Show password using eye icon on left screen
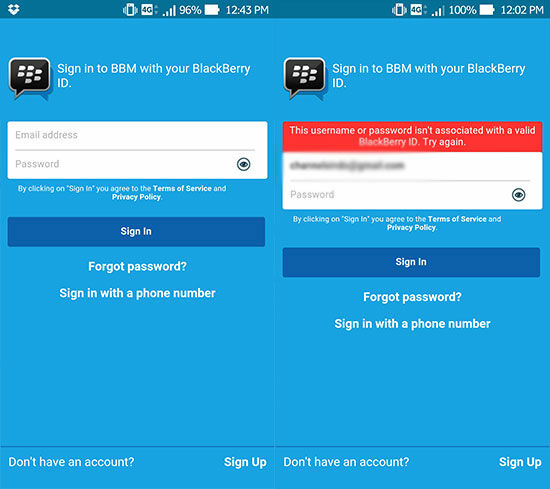 [243, 164]
